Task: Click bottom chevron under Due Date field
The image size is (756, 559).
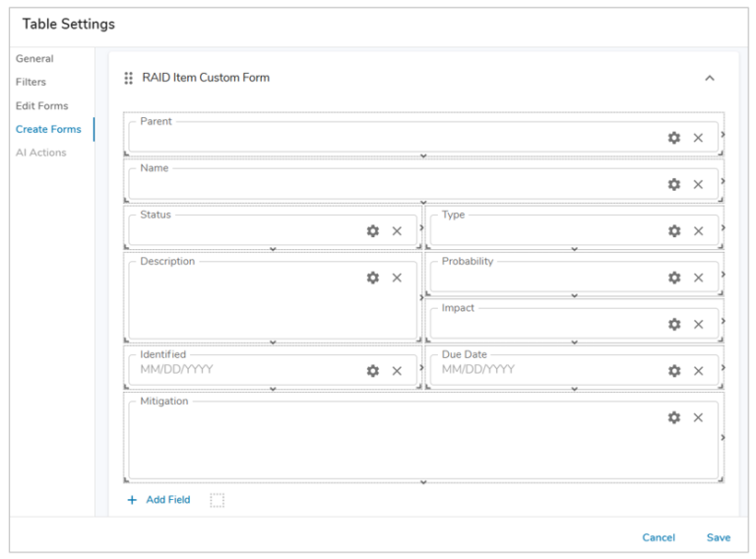Action: (x=574, y=389)
